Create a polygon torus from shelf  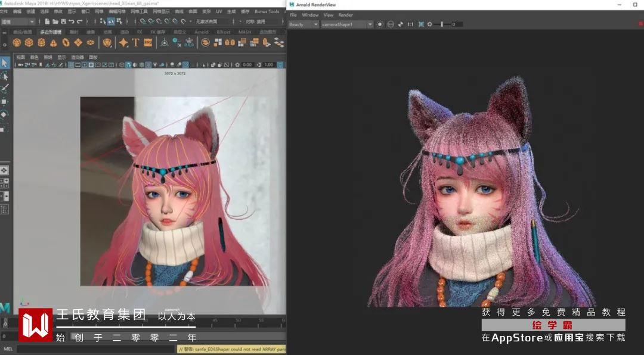point(66,42)
